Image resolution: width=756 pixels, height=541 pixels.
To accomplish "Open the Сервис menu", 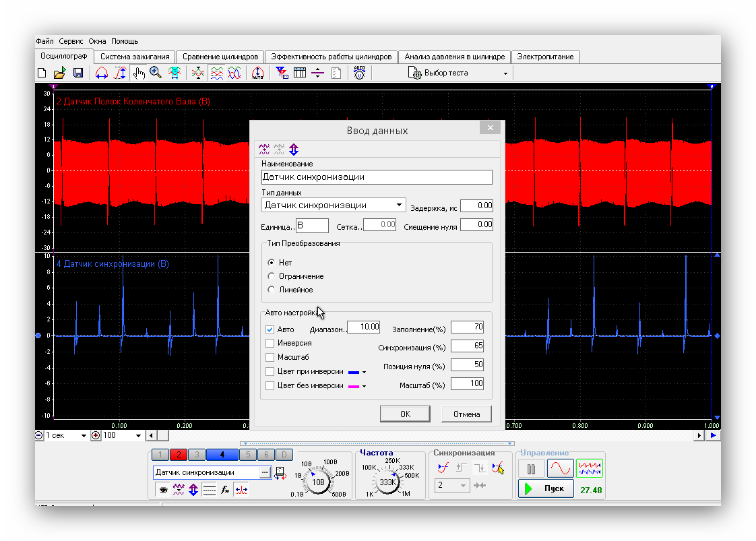I will (71, 42).
